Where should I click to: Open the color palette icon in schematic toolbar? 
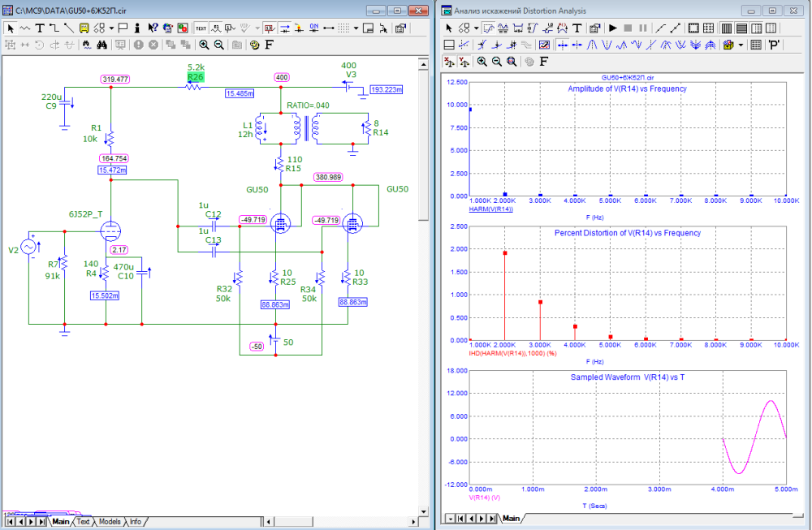click(x=254, y=45)
